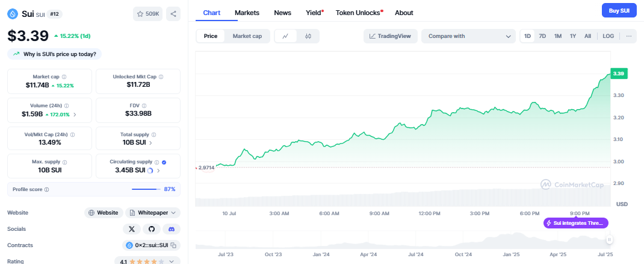Open FDV info icon
This screenshot has width=644, height=264.
(x=144, y=105)
